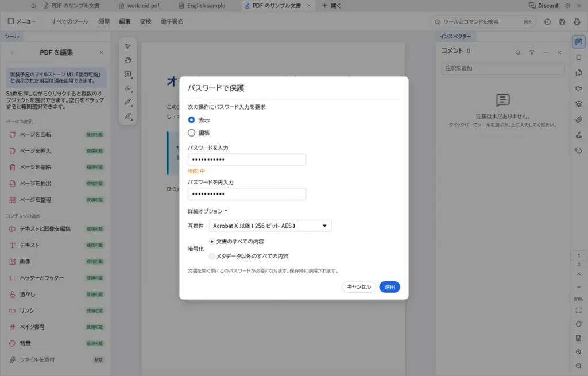Click the 注釈を追加 comment field
The image size is (588, 376).
tap(503, 68)
